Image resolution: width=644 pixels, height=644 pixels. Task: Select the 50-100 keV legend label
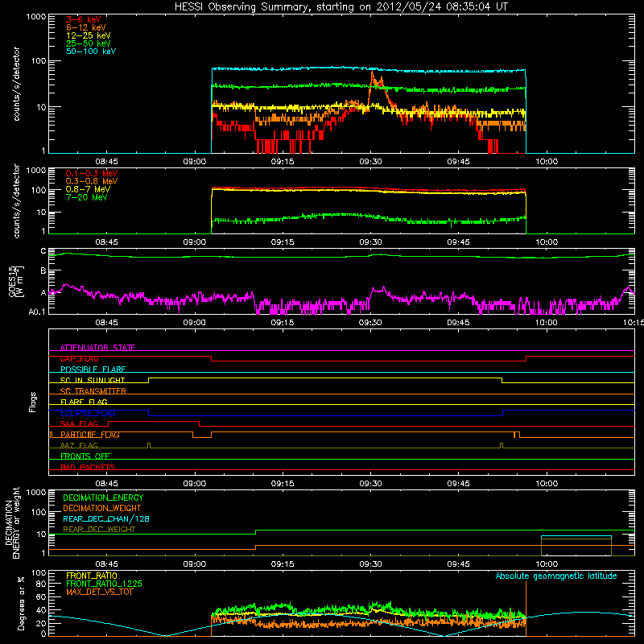91,52
